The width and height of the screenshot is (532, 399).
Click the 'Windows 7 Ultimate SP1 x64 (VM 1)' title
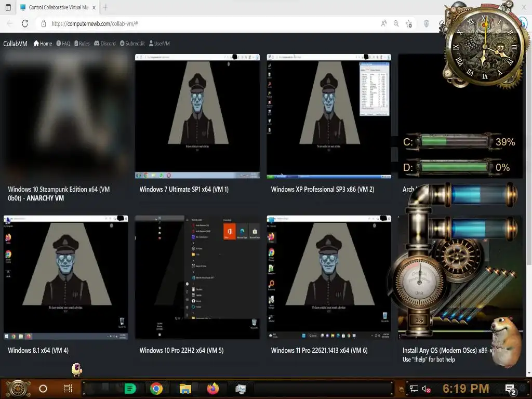coord(184,189)
